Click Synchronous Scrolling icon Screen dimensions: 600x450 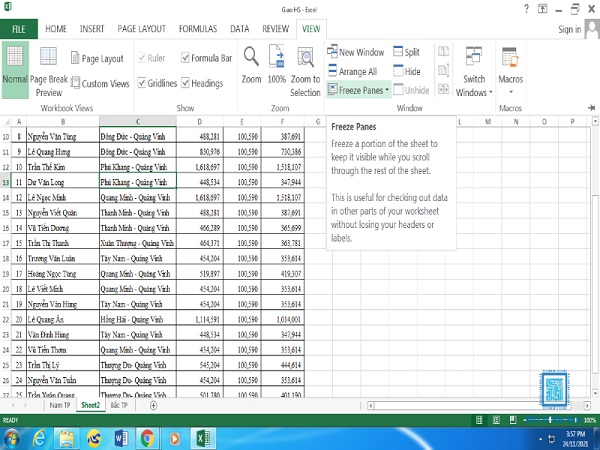pyautogui.click(x=443, y=70)
